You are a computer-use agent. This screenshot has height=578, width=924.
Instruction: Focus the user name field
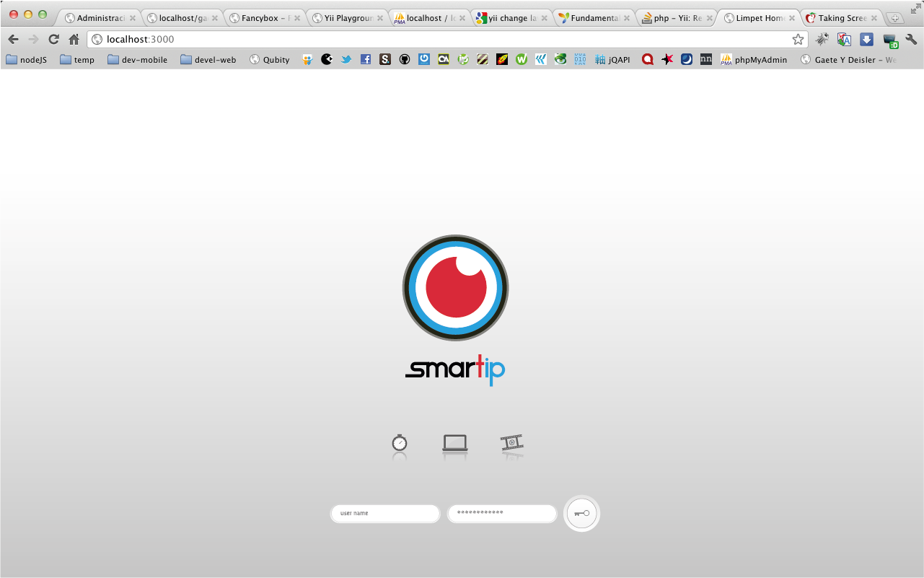(x=385, y=514)
